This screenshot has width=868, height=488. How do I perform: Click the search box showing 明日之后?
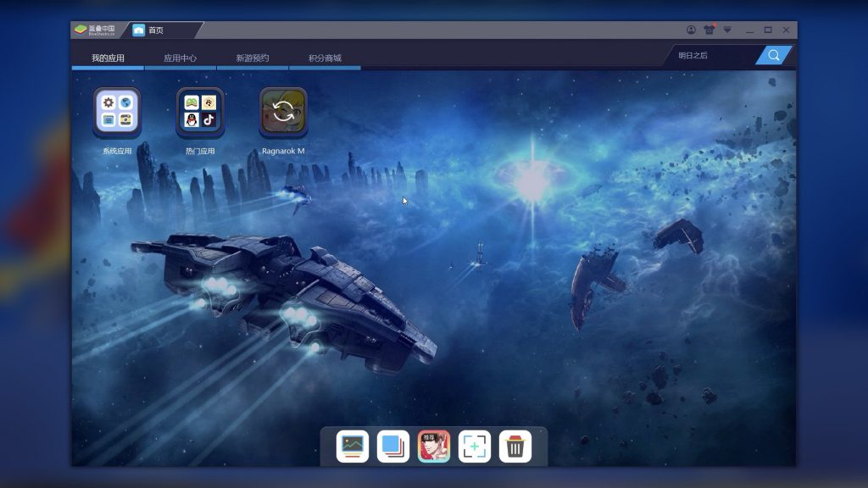tap(713, 55)
